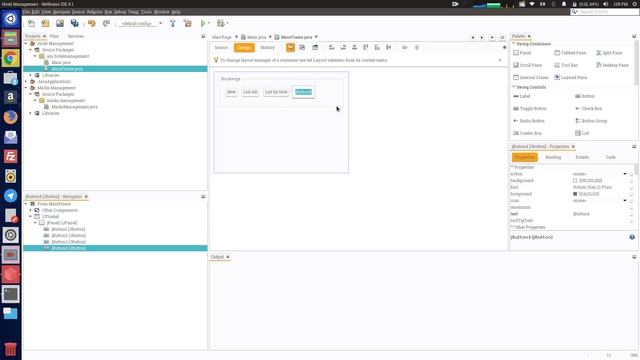
Task: Click the New Project toolbar icon
Action: tap(45, 23)
